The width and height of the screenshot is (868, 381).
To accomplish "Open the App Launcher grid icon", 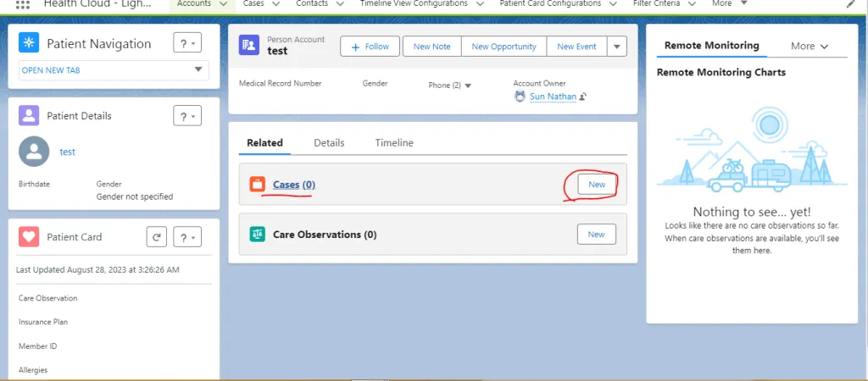I will click(x=23, y=4).
